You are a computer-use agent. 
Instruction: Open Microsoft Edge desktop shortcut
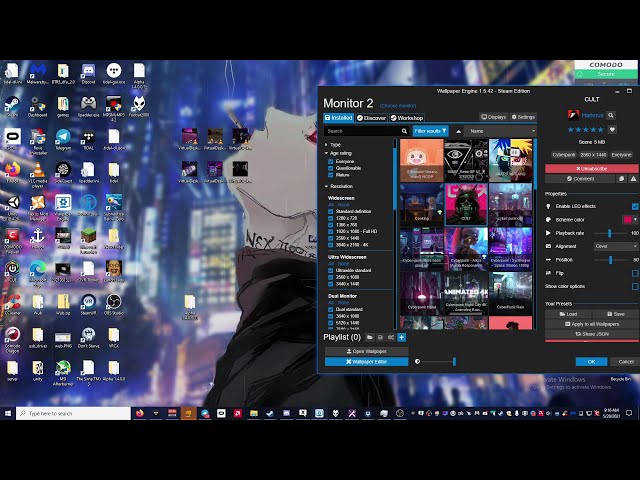click(x=38, y=272)
